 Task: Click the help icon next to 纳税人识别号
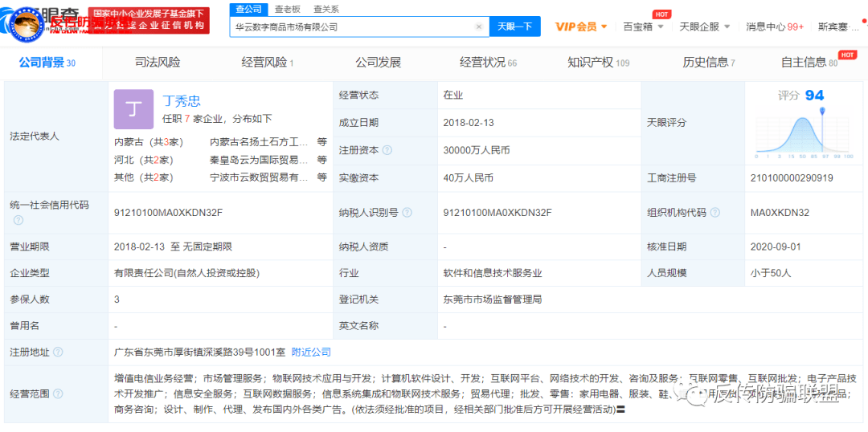coord(407,213)
